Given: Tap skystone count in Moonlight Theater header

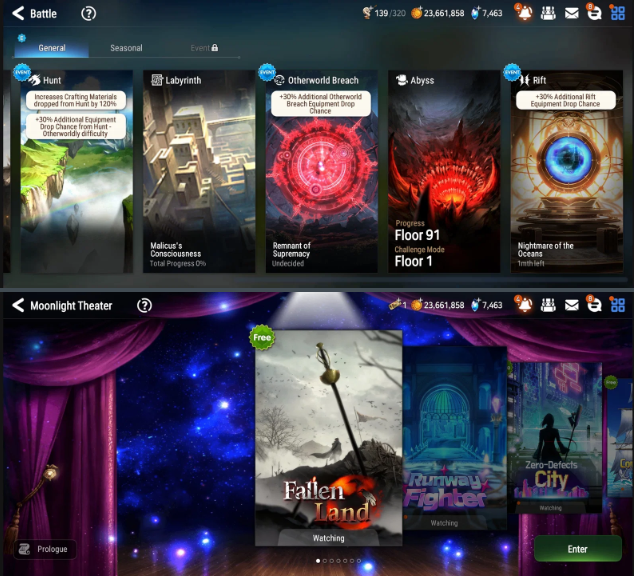Looking at the screenshot, I should (487, 305).
